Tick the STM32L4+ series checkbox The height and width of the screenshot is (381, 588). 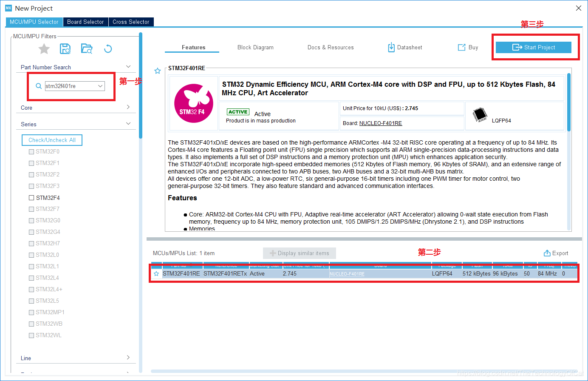[31, 289]
